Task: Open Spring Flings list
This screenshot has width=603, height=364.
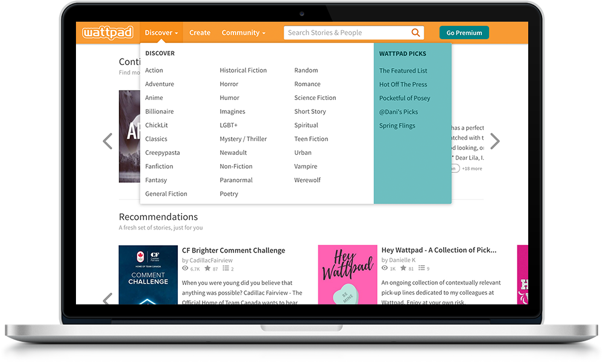Action: (397, 126)
